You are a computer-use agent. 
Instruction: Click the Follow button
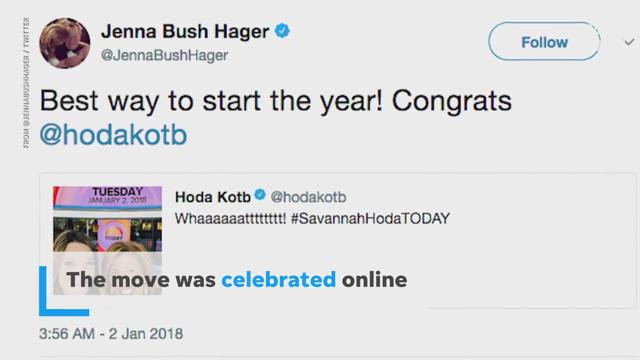[544, 42]
